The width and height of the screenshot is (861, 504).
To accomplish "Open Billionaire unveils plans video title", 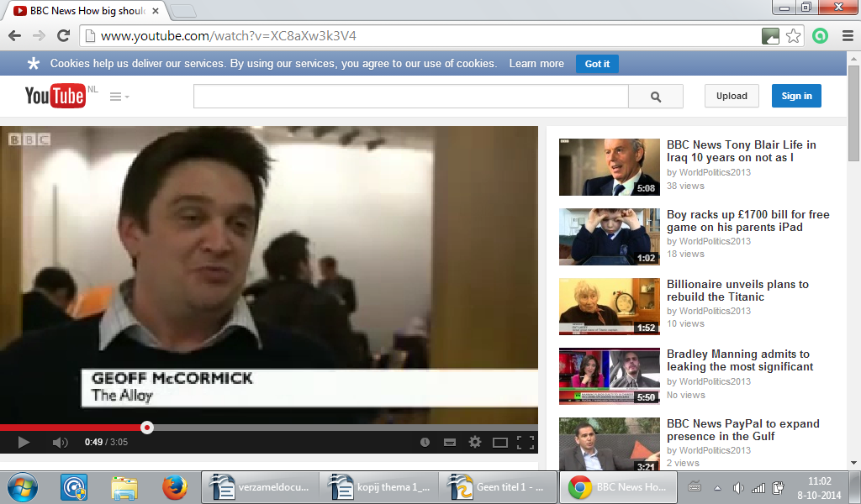I will coord(737,290).
